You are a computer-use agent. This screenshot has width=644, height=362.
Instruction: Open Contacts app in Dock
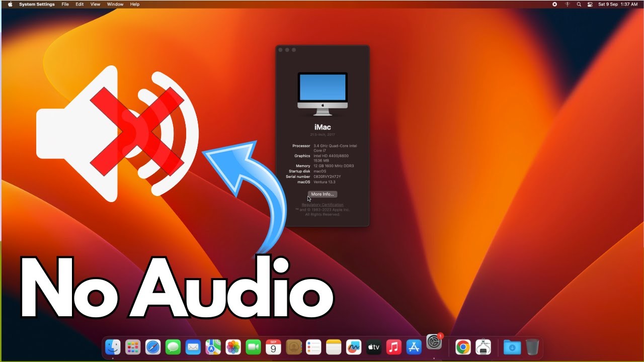pos(293,347)
